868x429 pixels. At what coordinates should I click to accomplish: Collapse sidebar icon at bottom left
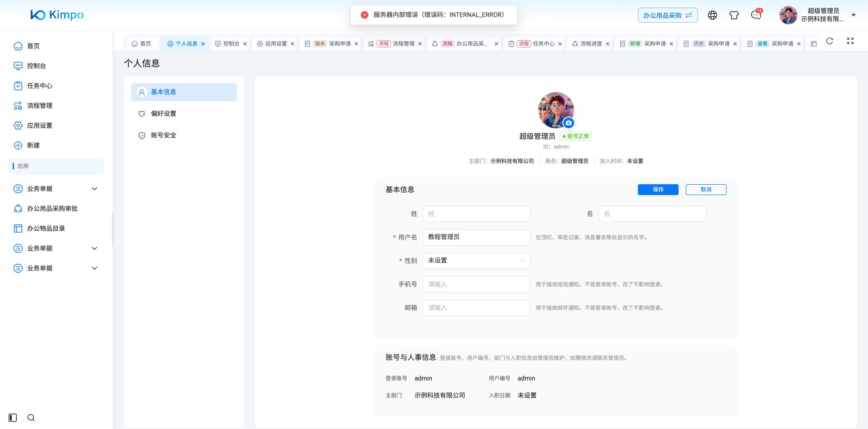(13, 418)
